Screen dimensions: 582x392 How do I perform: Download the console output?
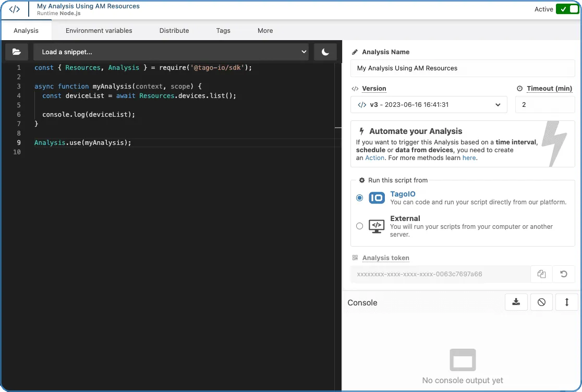[516, 302]
